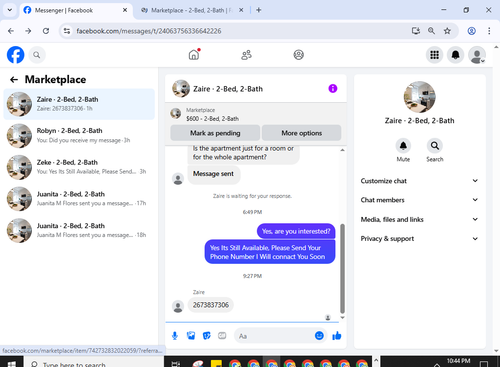View site information icon in address bar
This screenshot has width=500, height=367.
pos(67,31)
